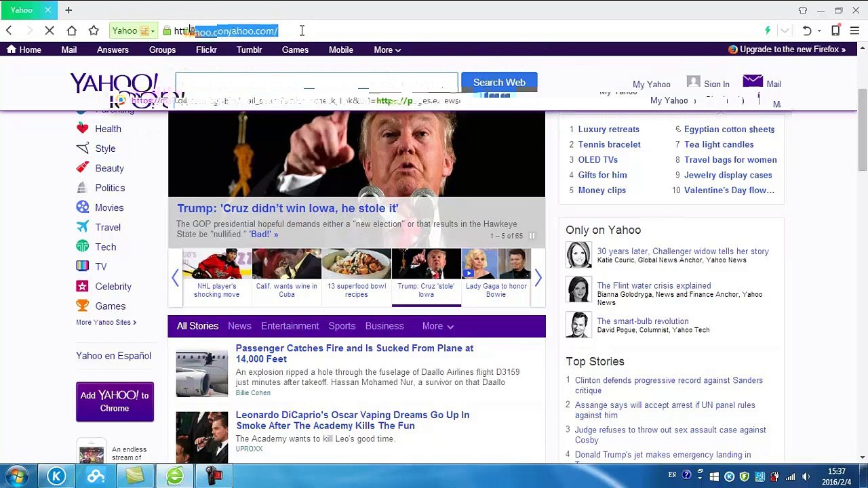Click the Yahoo search input box
The height and width of the screenshot is (488, 868).
point(317,82)
